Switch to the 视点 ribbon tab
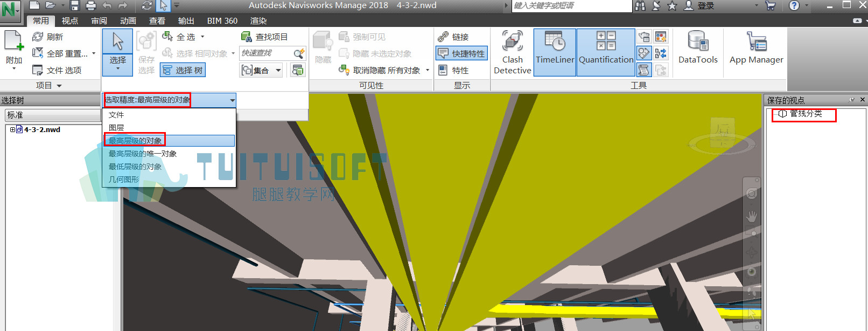 click(70, 20)
